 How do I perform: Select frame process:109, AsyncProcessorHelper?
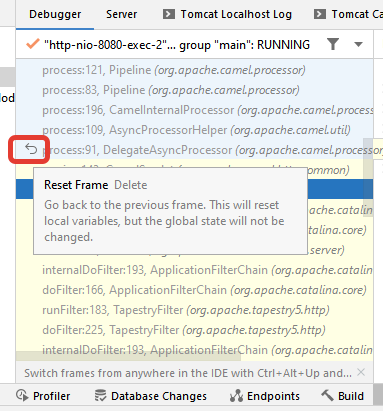[194, 130]
